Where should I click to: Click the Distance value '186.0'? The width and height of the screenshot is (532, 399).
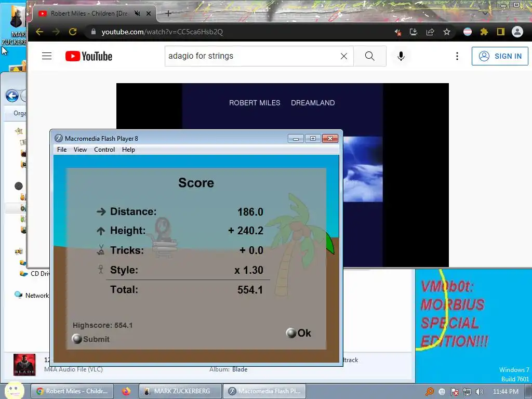click(x=250, y=212)
